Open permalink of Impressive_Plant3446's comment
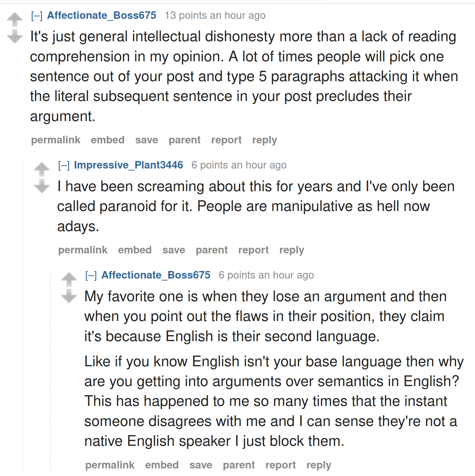The image size is (475, 476). 83,250
